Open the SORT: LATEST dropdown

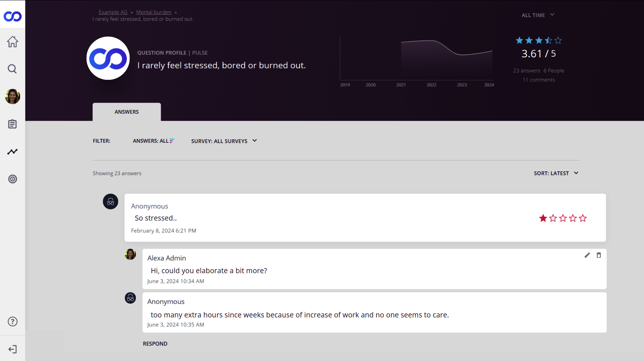pos(556,173)
